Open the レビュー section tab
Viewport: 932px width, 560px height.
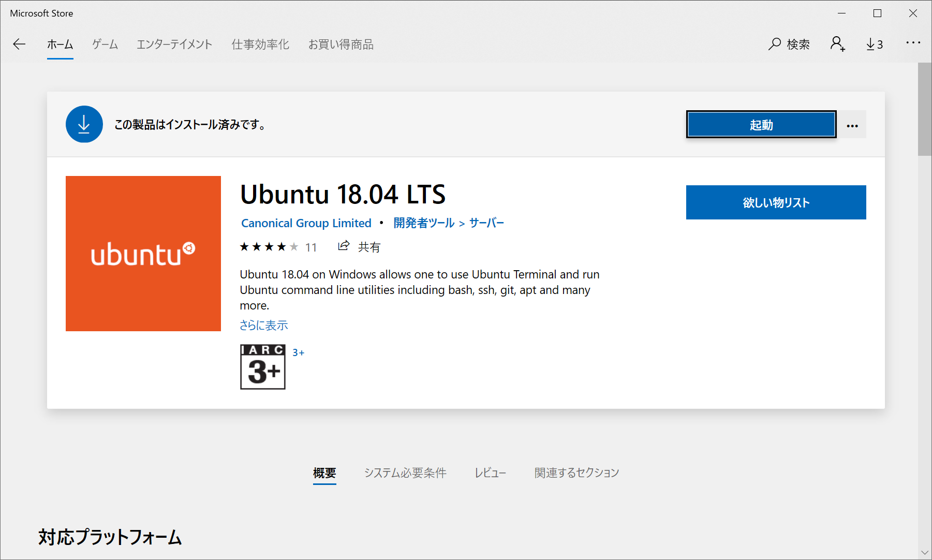491,473
